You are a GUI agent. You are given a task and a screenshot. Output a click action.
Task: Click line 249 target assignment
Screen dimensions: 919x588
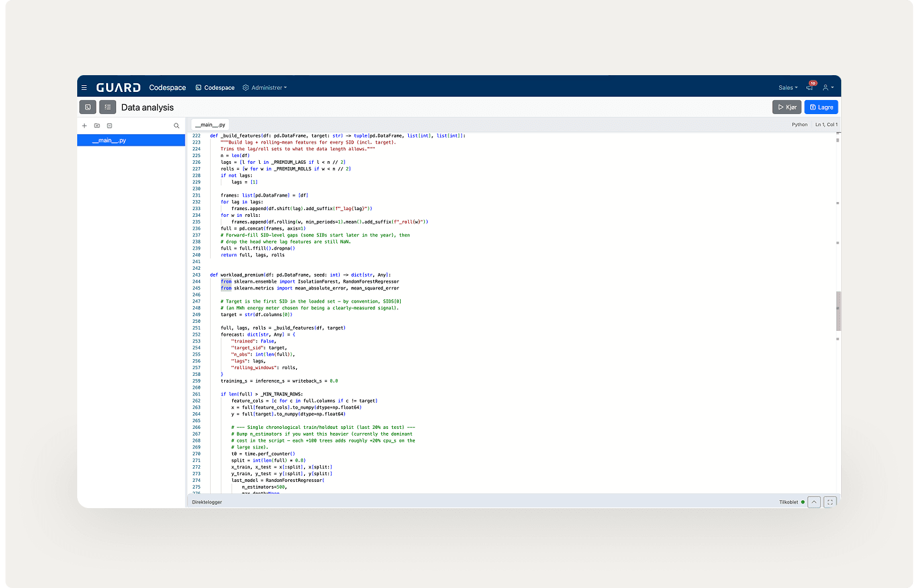(x=257, y=314)
